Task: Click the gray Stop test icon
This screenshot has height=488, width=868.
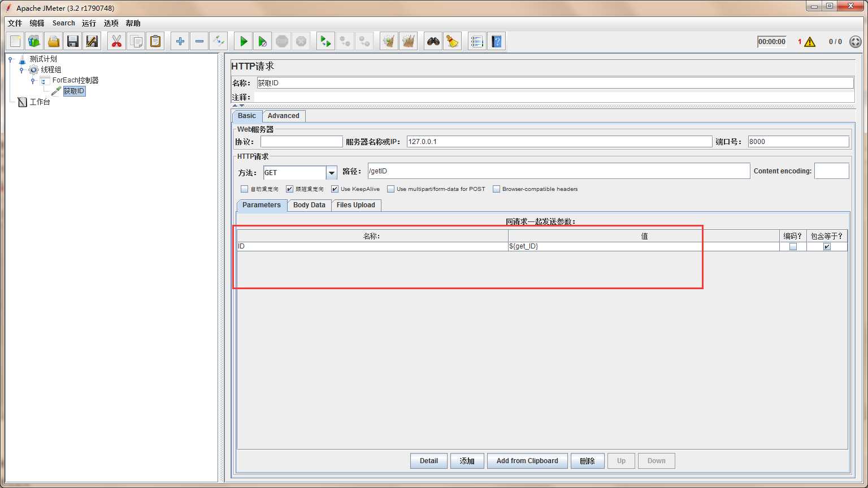Action: coord(282,41)
